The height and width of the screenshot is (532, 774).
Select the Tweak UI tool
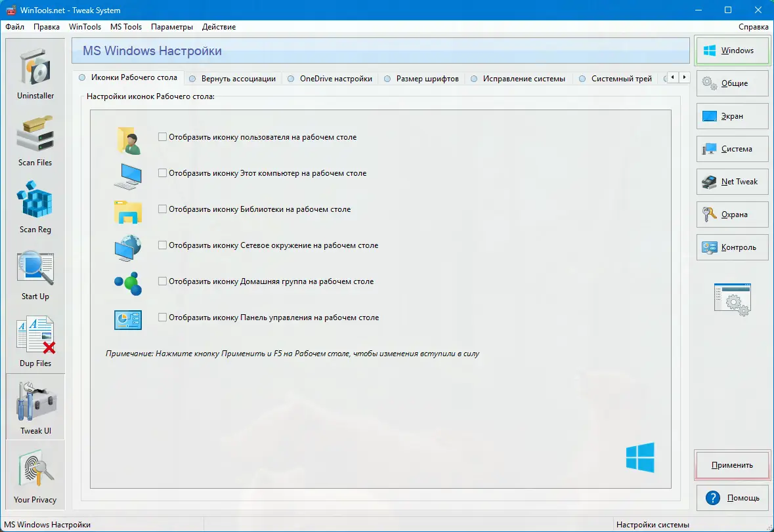click(35, 407)
